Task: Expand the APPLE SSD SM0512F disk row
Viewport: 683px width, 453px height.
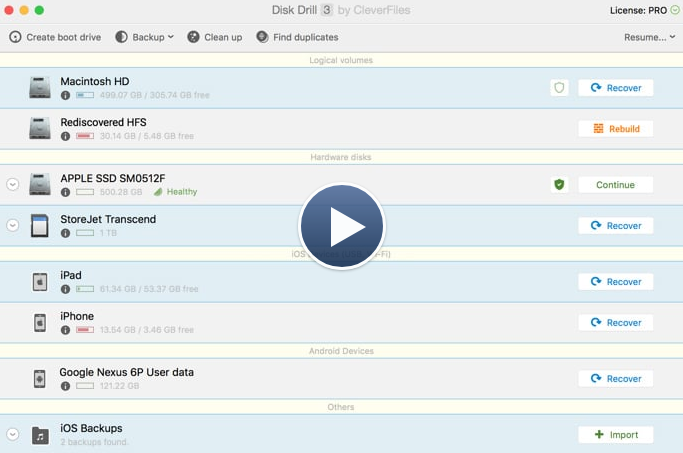Action: click(13, 185)
